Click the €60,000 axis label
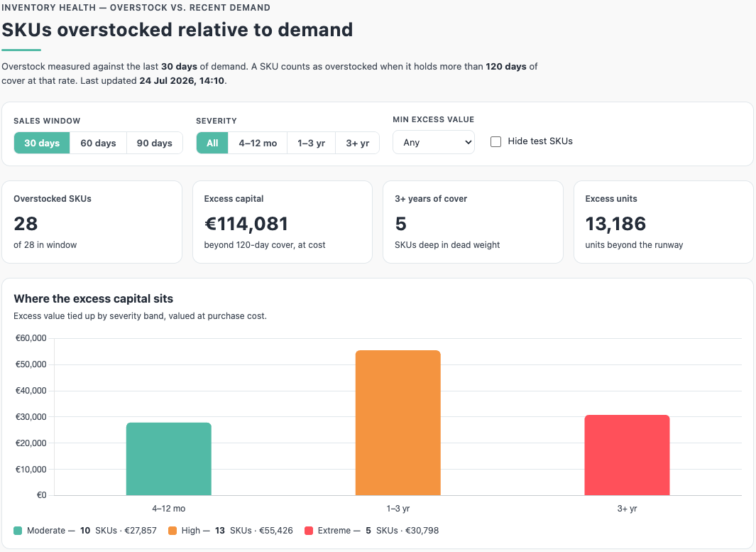Image resolution: width=756 pixels, height=552 pixels. [x=31, y=337]
